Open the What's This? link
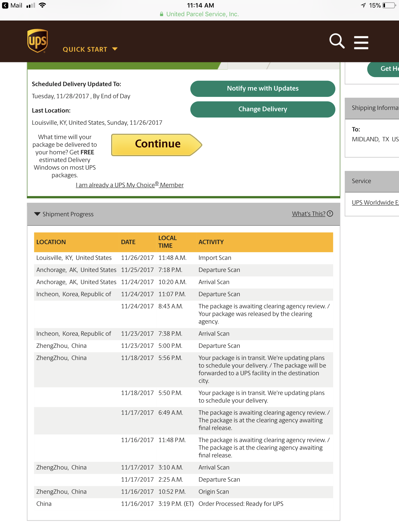 (x=309, y=214)
